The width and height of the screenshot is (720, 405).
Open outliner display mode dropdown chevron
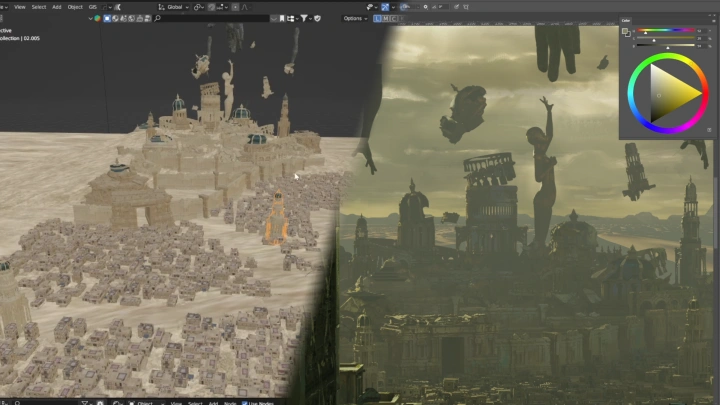point(90,18)
